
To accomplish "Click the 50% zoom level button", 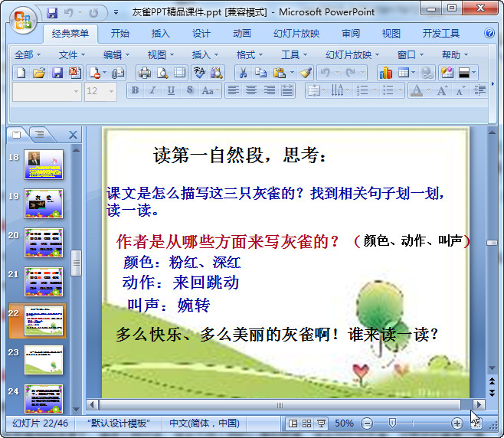I will 344,423.
